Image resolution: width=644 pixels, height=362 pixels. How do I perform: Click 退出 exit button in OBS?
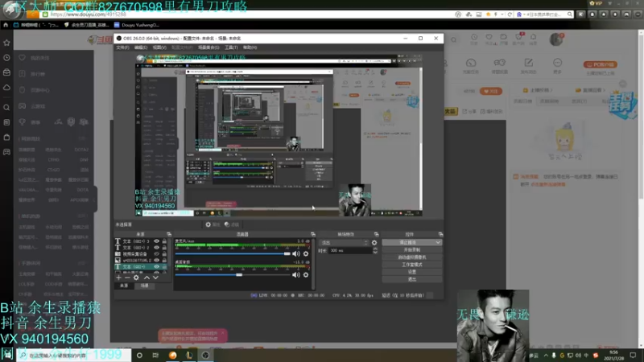click(412, 279)
